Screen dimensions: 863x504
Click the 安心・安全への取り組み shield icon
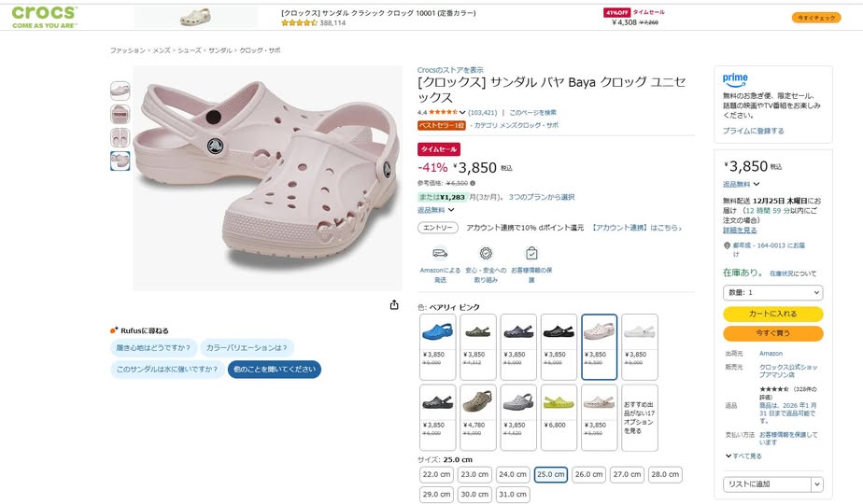pos(486,253)
